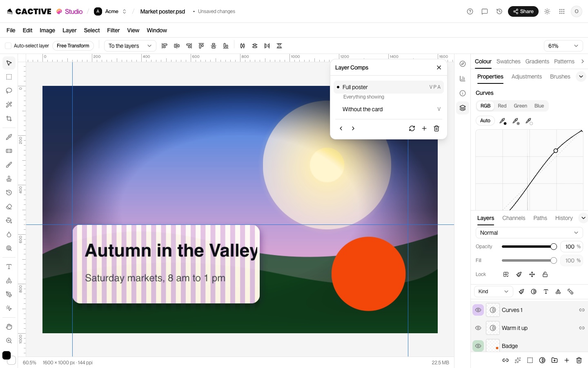Open the Normal blend mode dropdown
The width and height of the screenshot is (588, 368).
(x=529, y=233)
